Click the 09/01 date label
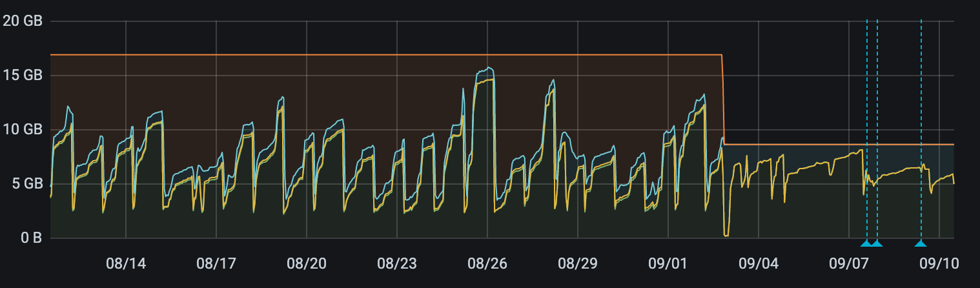The width and height of the screenshot is (980, 288). (x=668, y=263)
